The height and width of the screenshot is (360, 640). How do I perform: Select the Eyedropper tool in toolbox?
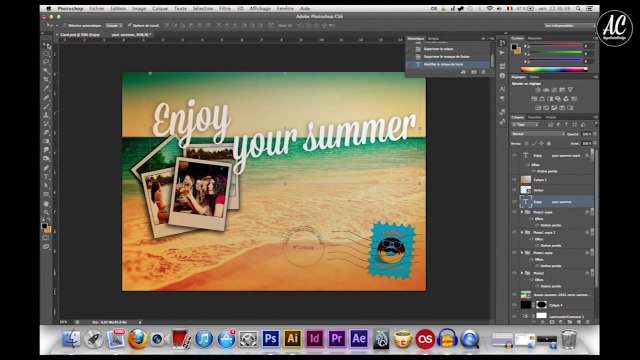pos(47,88)
